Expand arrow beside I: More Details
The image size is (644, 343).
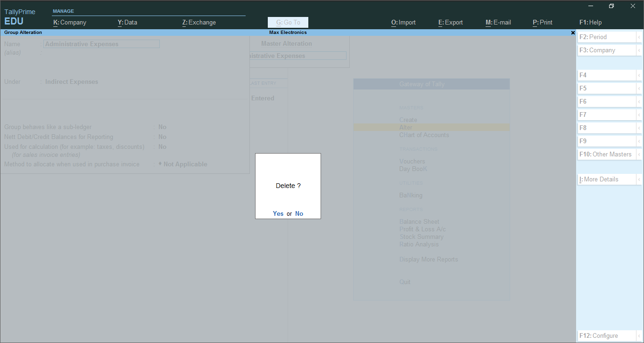click(x=639, y=179)
